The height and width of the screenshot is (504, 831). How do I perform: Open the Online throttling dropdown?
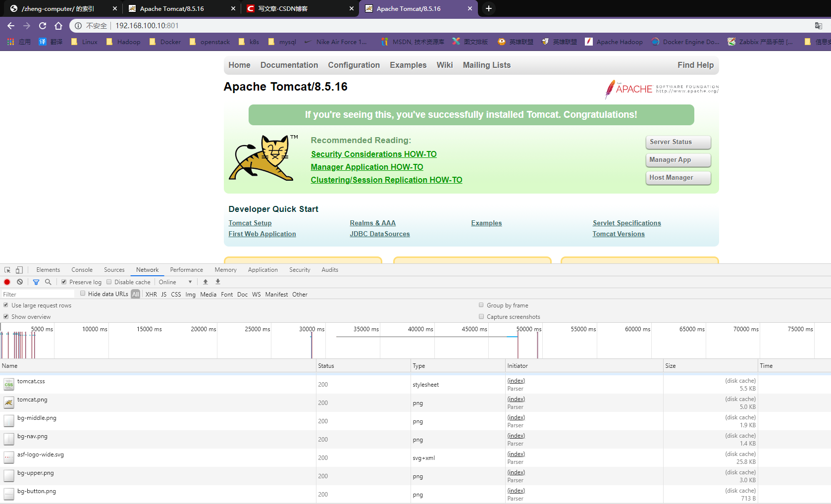[x=175, y=282]
